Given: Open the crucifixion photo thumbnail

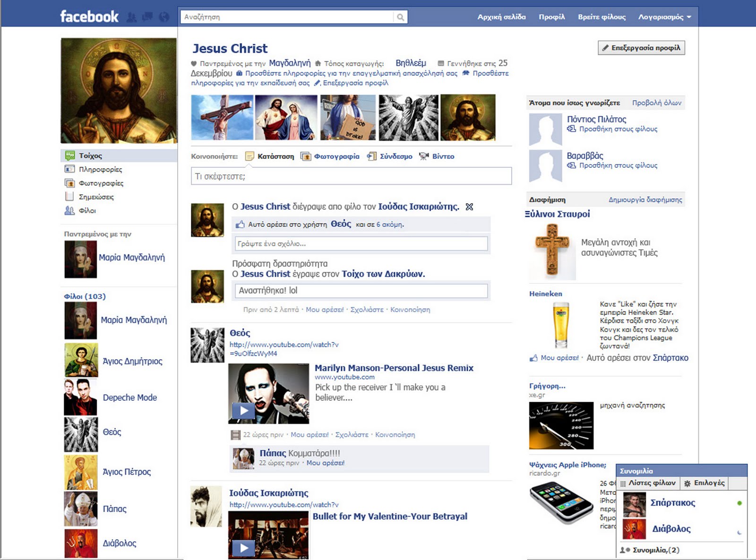Looking at the screenshot, I should coord(222,117).
